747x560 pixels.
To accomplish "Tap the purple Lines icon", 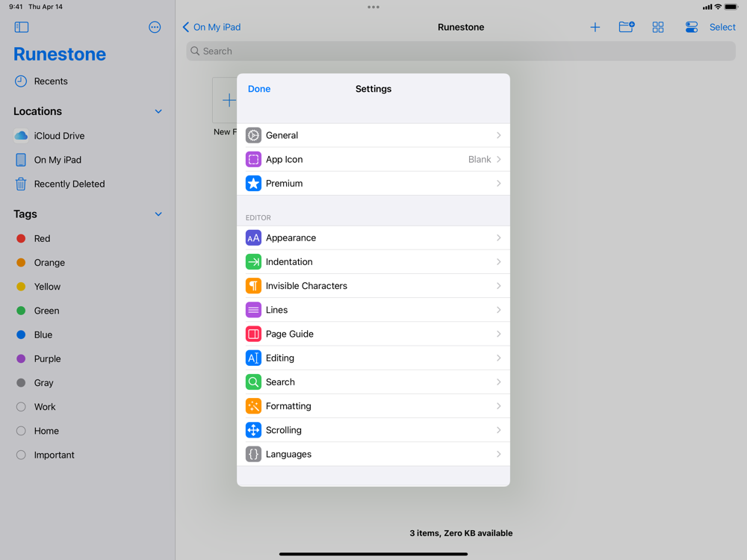I will click(x=253, y=310).
